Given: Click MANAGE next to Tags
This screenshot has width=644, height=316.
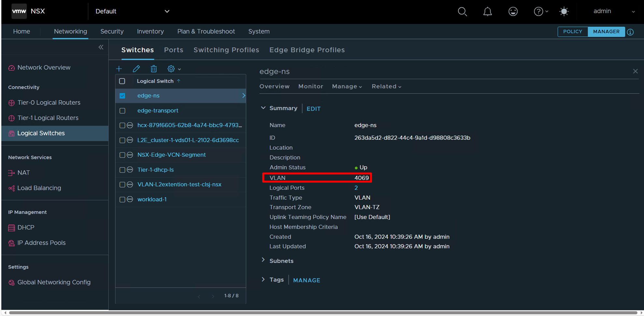Looking at the screenshot, I should [307, 280].
